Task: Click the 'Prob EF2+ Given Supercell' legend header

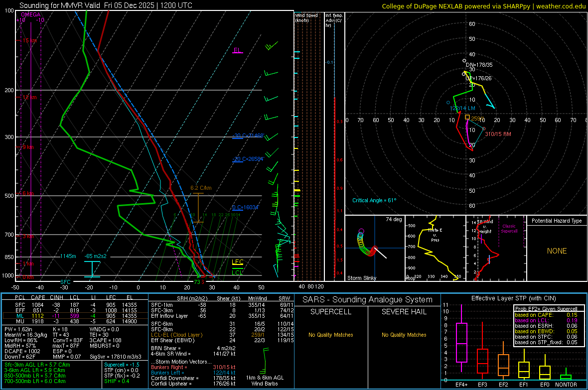Action: (x=546, y=309)
